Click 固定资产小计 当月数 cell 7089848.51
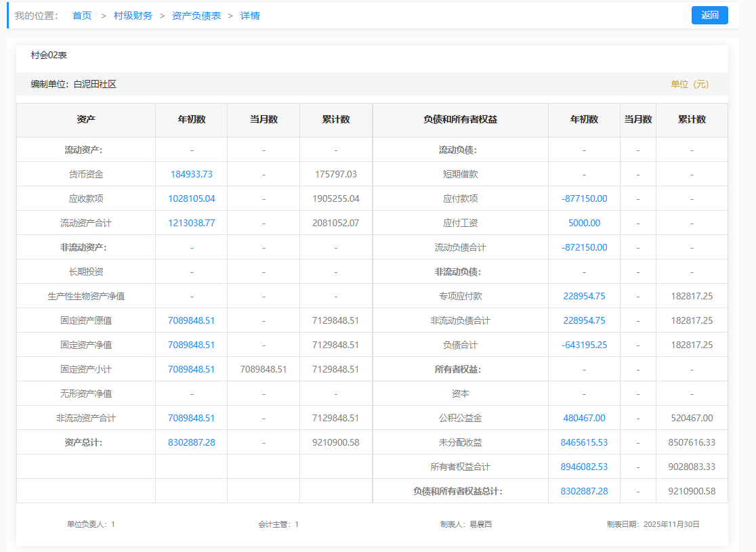Image resolution: width=756 pixels, height=552 pixels. [x=264, y=369]
